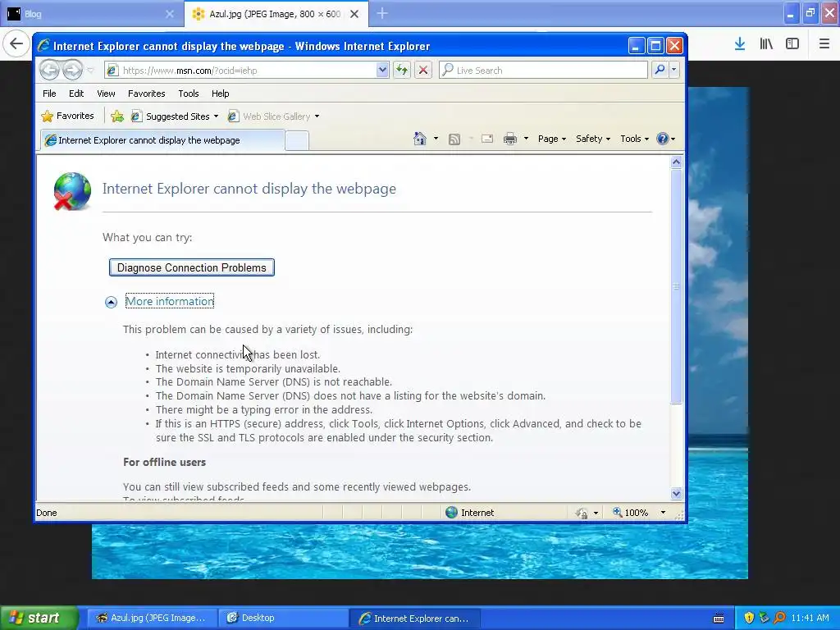Go forward in Internet Explorer
The image size is (840, 630).
tap(72, 71)
